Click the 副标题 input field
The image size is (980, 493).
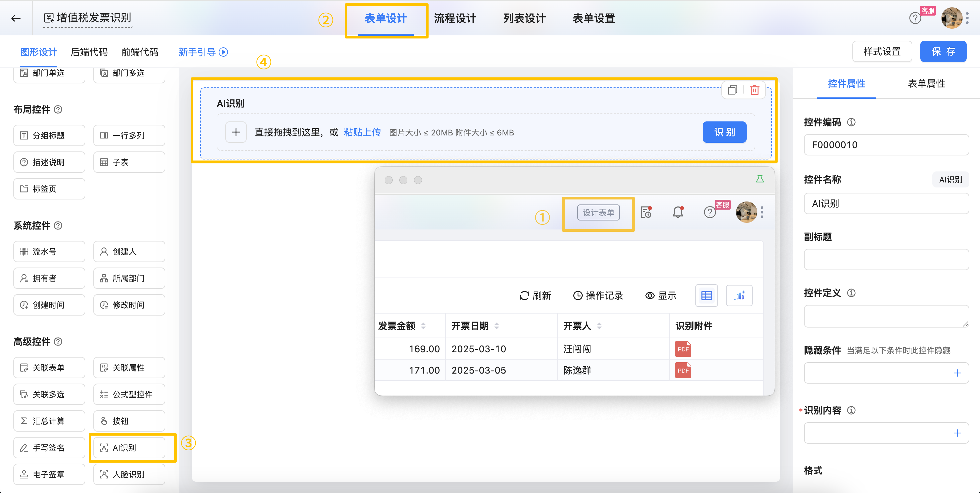(886, 260)
